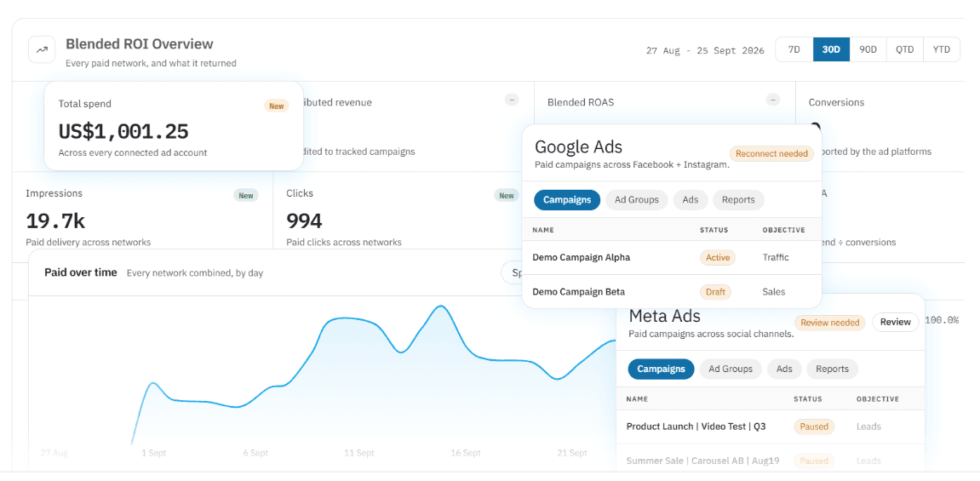Image resolution: width=980 pixels, height=481 pixels.
Task: Click the date range 27 Aug - 25 Sept 2026
Action: tap(705, 50)
